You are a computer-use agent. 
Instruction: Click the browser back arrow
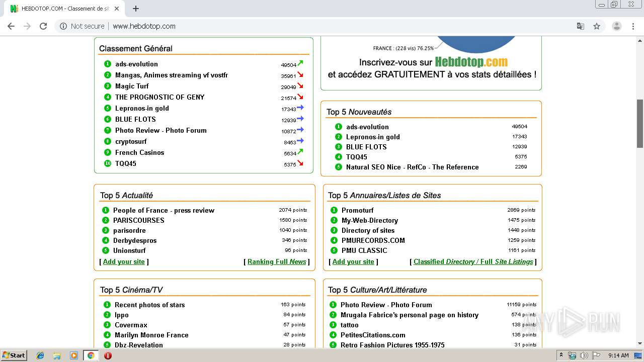click(11, 26)
